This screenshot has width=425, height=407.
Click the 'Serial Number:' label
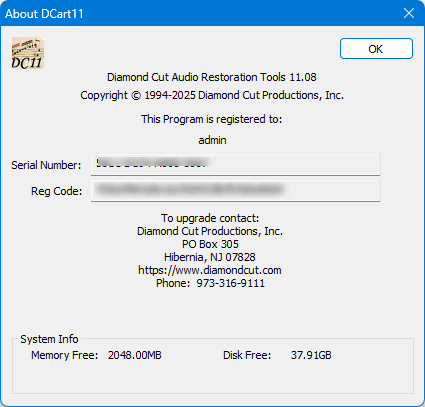click(x=46, y=165)
